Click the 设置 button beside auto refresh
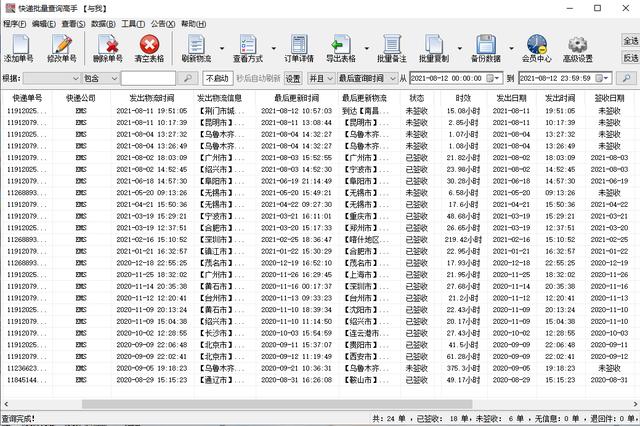Viewport: 640px width, 426px height. click(x=293, y=78)
